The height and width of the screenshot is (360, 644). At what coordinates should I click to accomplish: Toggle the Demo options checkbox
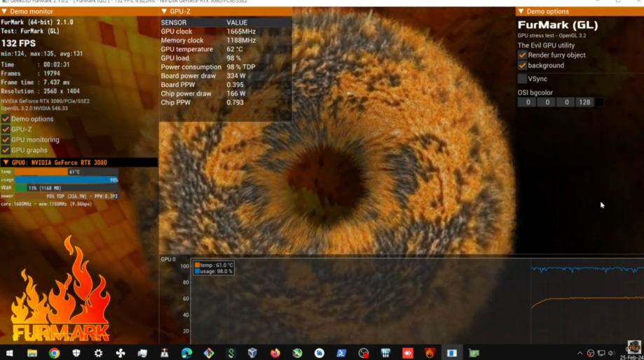point(6,119)
